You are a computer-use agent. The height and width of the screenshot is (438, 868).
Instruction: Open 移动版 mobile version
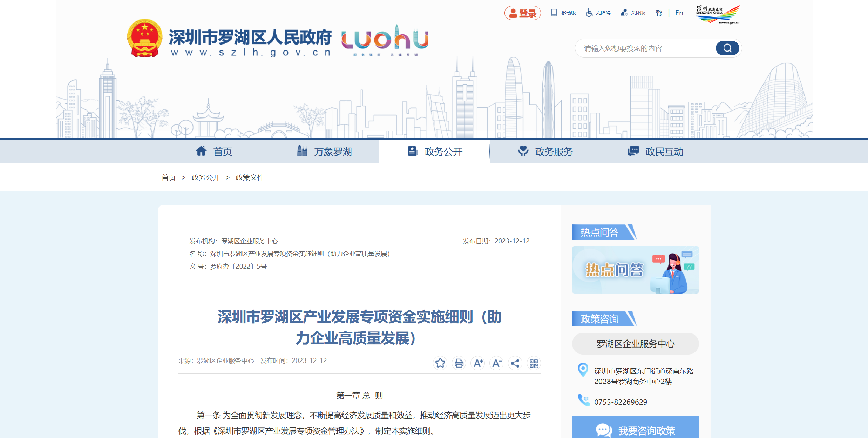[563, 12]
